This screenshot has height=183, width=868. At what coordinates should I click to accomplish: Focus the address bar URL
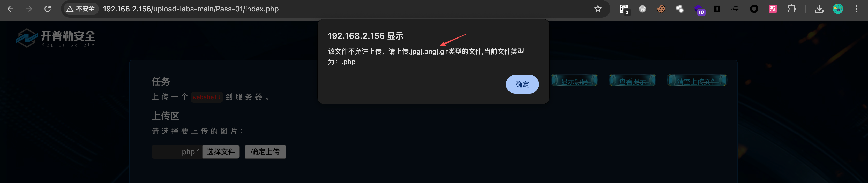pos(191,9)
